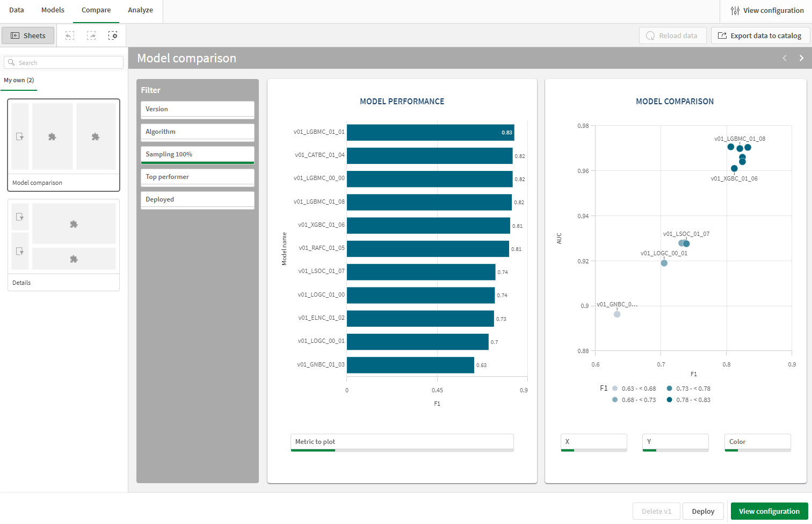
Task: Expand the Algorithm filter
Action: click(197, 132)
